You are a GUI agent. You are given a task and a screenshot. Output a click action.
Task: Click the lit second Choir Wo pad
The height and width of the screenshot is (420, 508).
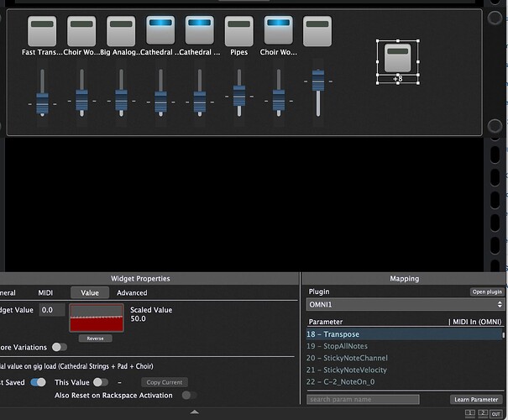click(280, 31)
